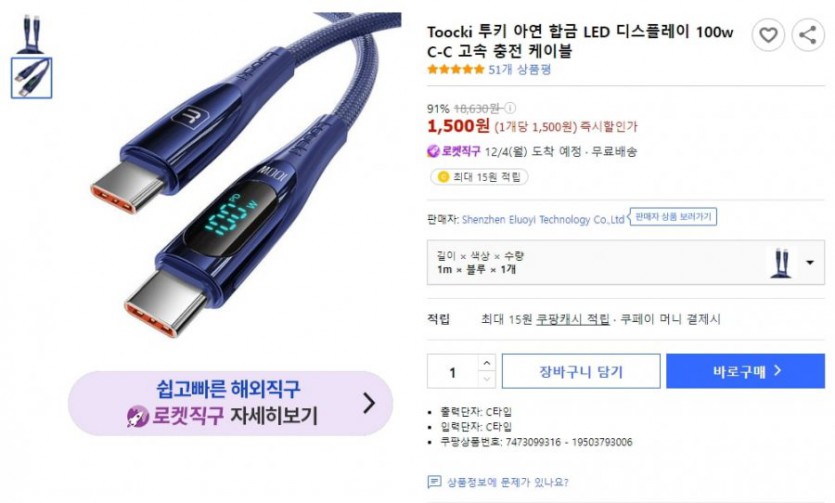
Task: Click the heart wishlist icon
Action: pyautogui.click(x=768, y=35)
